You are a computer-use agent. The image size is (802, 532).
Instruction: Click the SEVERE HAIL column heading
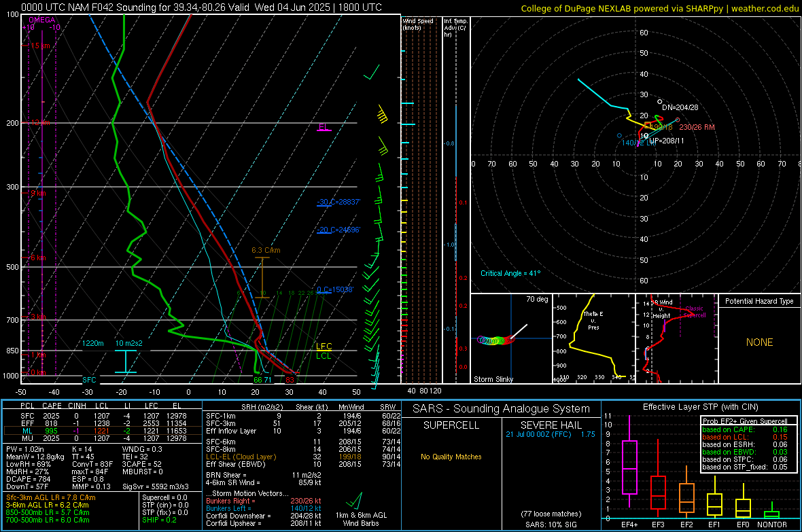point(551,425)
